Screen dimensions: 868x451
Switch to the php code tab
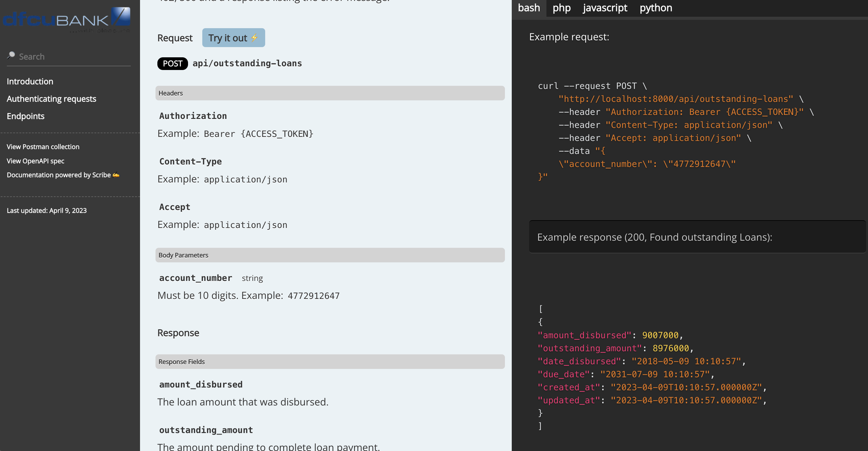(x=561, y=8)
